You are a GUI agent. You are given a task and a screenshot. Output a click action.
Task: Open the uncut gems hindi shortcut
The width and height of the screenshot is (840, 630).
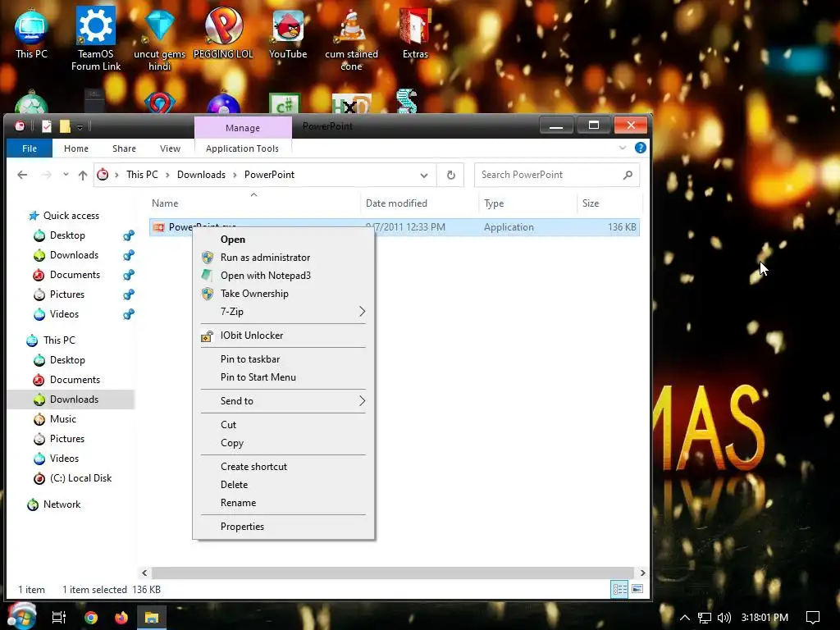tap(159, 39)
